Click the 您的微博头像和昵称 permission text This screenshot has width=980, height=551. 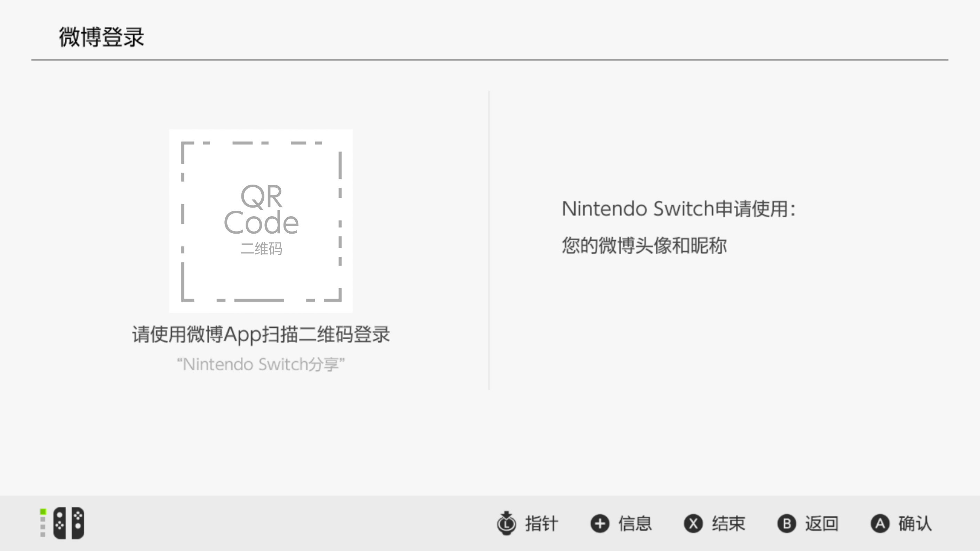tap(644, 245)
